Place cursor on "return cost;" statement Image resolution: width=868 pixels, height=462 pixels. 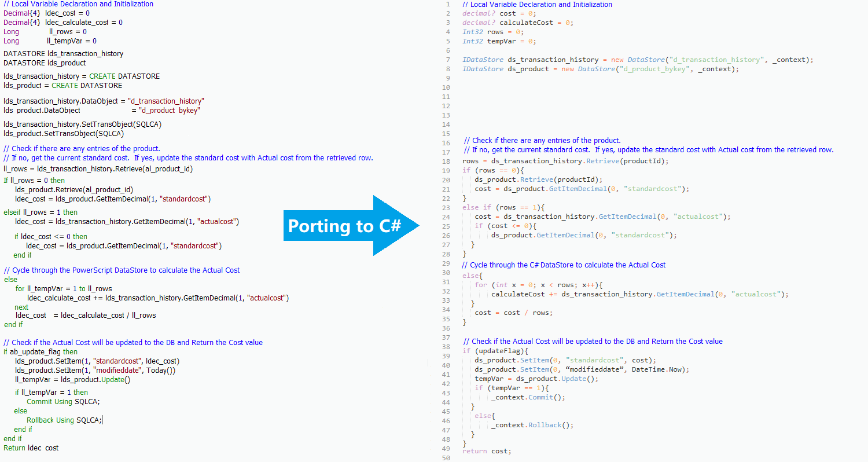[x=487, y=451]
